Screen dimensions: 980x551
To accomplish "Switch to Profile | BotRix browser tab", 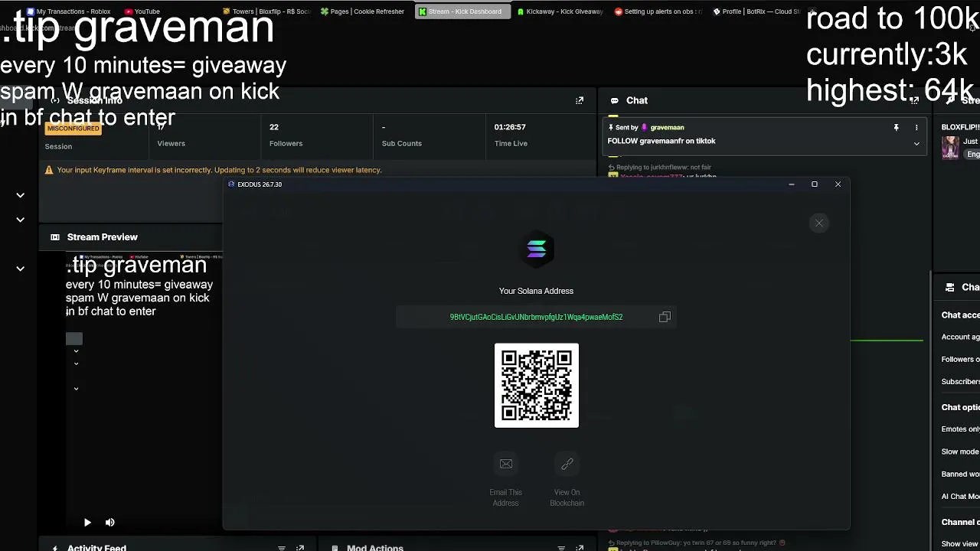I will (756, 11).
